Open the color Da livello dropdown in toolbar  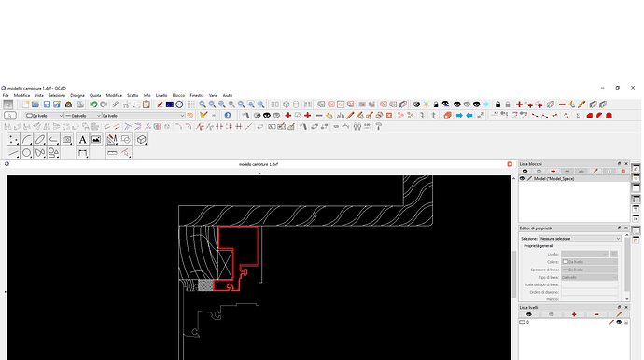click(x=44, y=116)
